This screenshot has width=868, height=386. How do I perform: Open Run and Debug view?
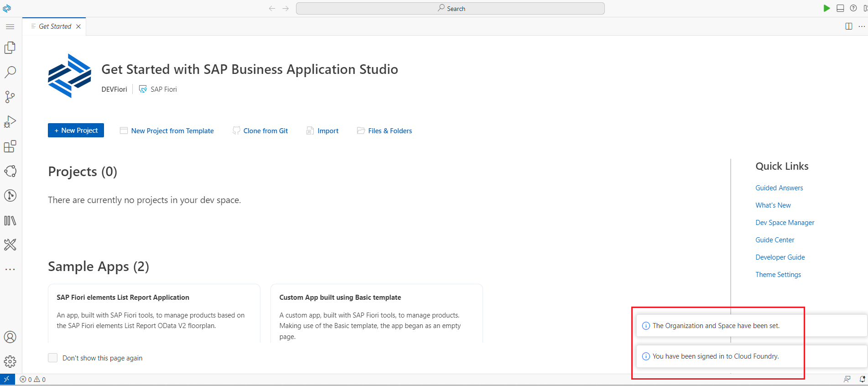point(10,121)
